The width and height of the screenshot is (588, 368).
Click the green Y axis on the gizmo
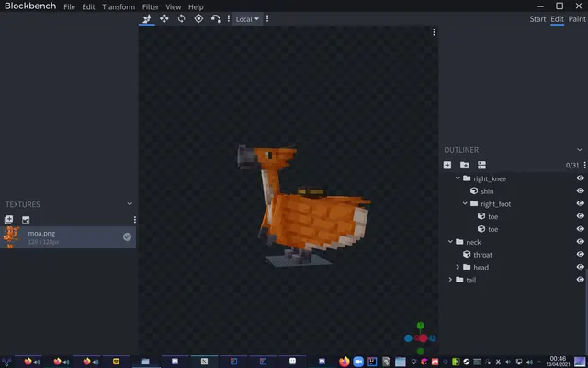coord(421,326)
